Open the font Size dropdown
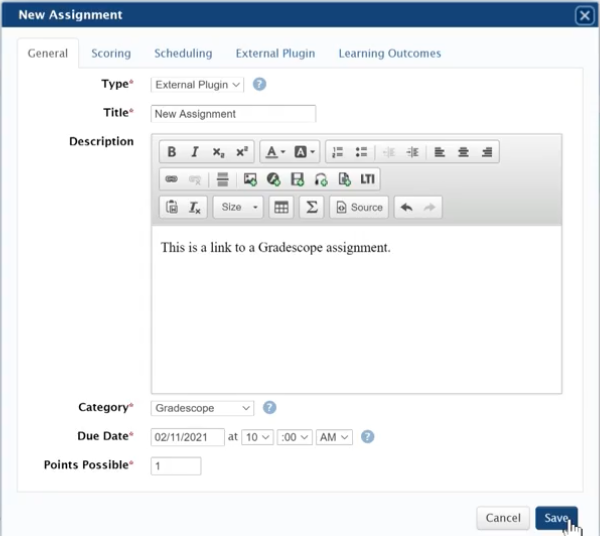The image size is (600, 536). 238,207
